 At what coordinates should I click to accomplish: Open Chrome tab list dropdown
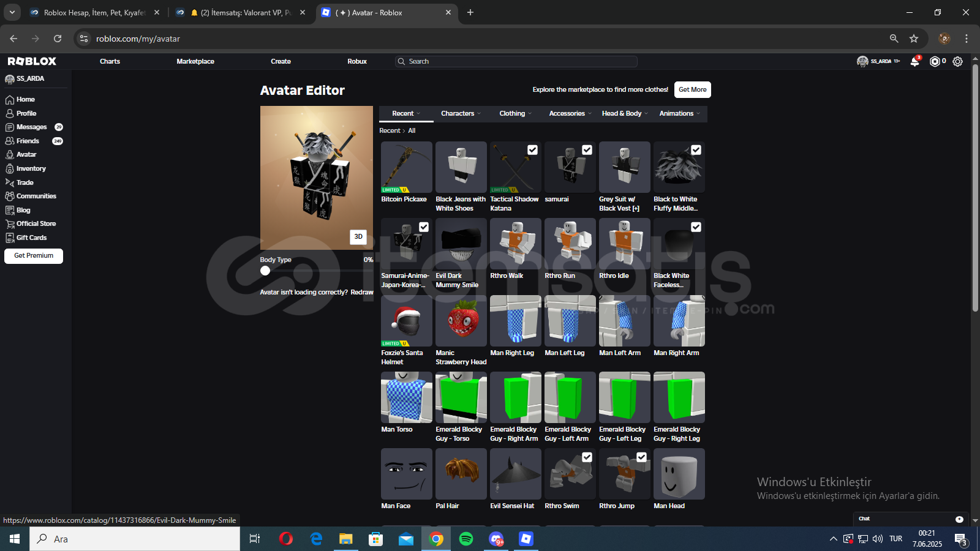pyautogui.click(x=12, y=12)
